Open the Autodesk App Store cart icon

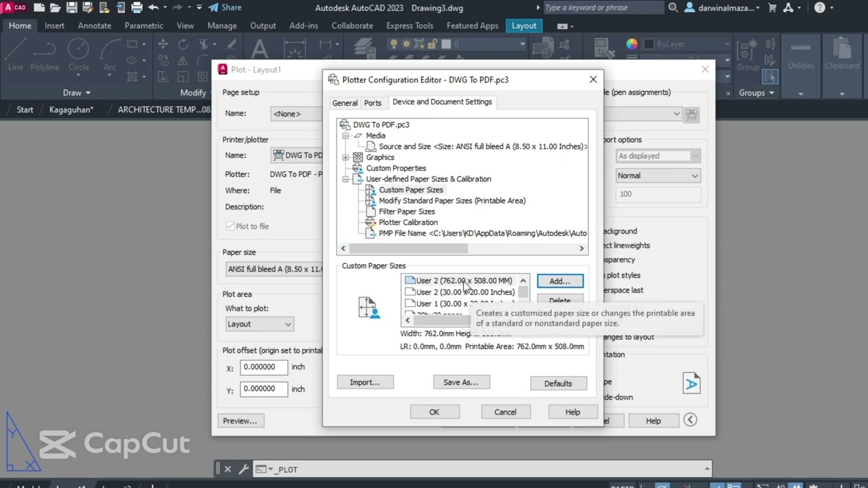coord(772,7)
